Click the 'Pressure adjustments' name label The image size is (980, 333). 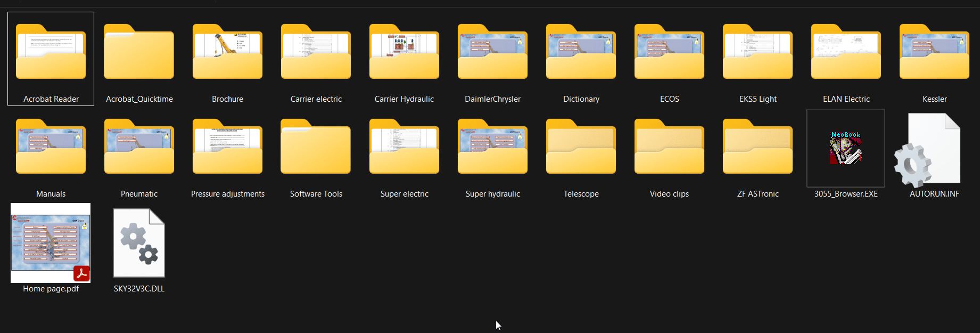click(228, 194)
